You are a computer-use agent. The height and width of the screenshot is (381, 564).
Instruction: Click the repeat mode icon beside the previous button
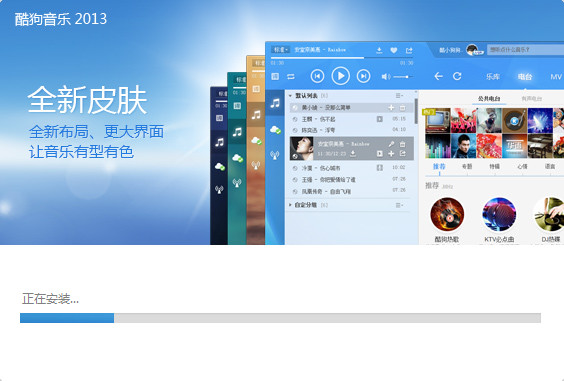[x=291, y=76]
